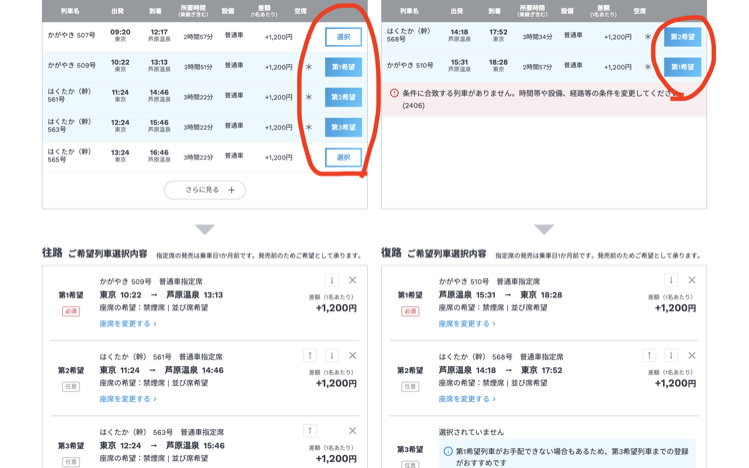Remove return かがやき 510号 first choice

pos(692,281)
